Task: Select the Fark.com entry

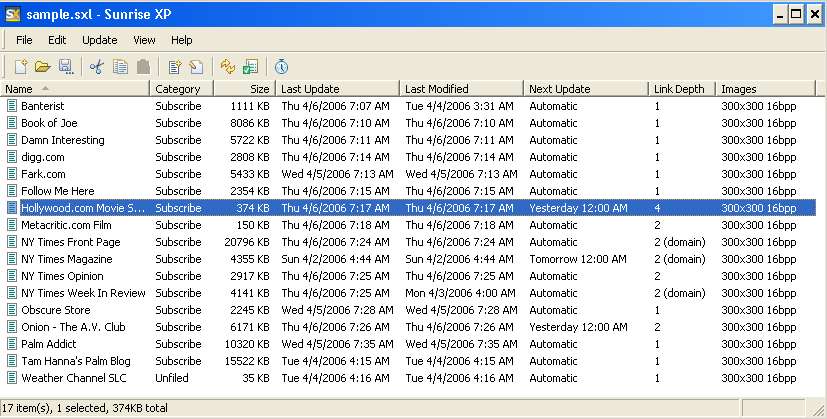Action: click(43, 174)
